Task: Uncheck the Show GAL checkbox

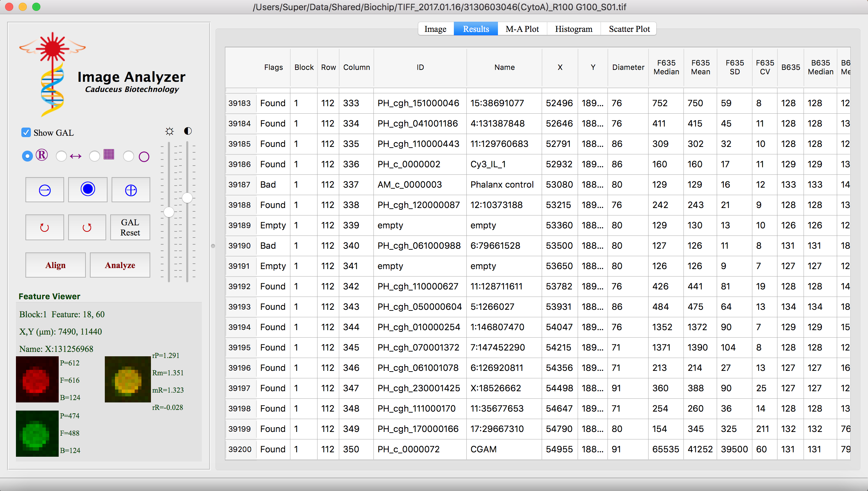Action: tap(26, 132)
